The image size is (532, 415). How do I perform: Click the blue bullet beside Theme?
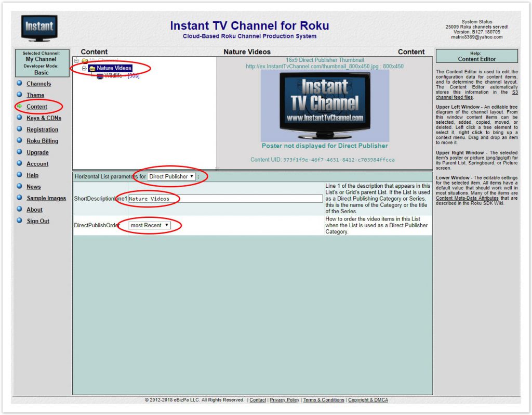19,95
